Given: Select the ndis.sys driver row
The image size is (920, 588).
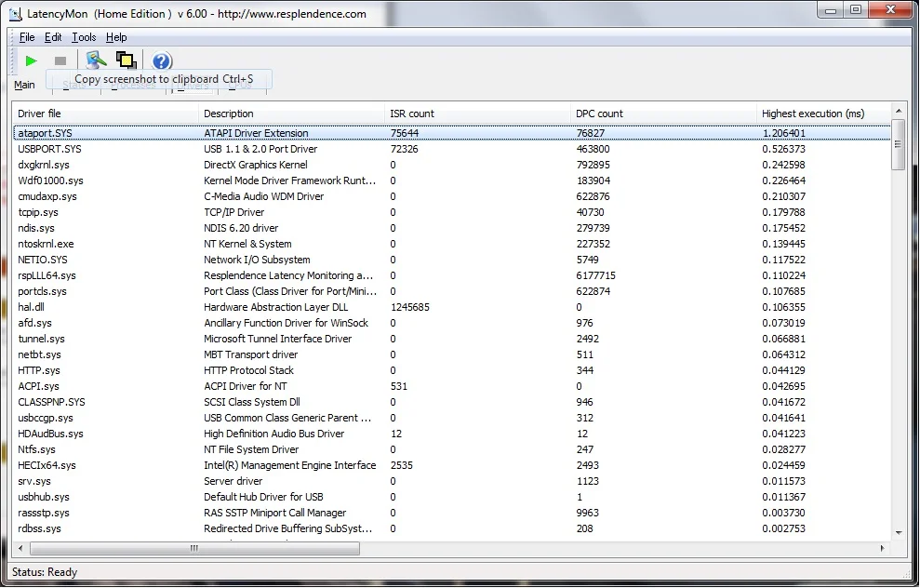Looking at the screenshot, I should [x=452, y=228].
